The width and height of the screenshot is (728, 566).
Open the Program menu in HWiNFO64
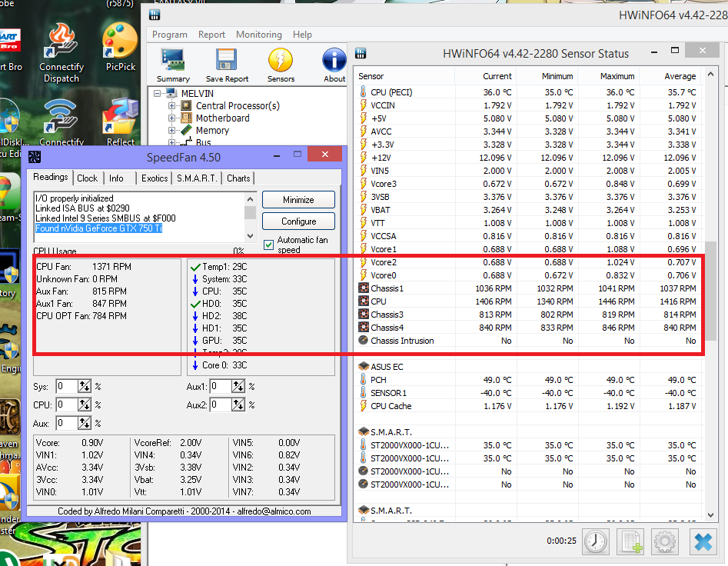coord(169,35)
